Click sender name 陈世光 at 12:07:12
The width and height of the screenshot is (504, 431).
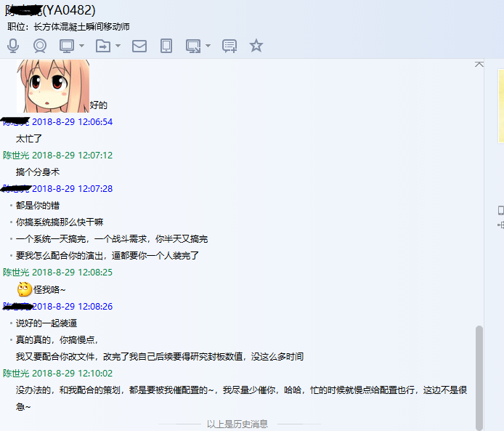point(16,156)
